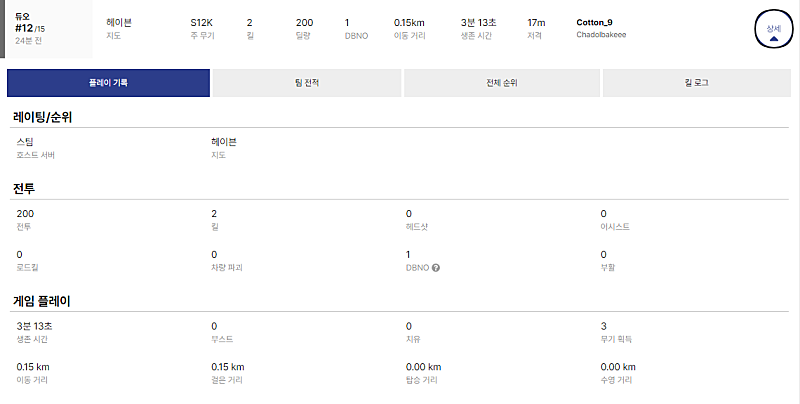Click the DBNO help question mark icon
Viewport: 800px width, 404px height.
coord(437,267)
